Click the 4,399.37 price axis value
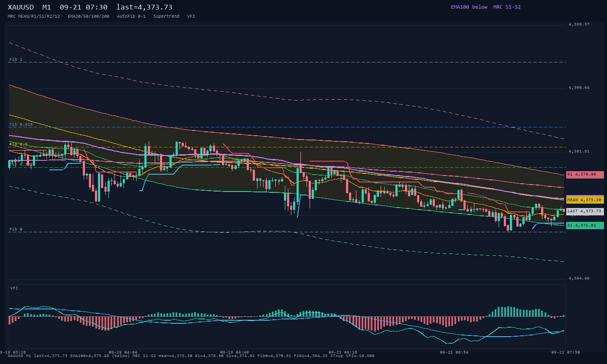The width and height of the screenshot is (607, 364). click(579, 24)
